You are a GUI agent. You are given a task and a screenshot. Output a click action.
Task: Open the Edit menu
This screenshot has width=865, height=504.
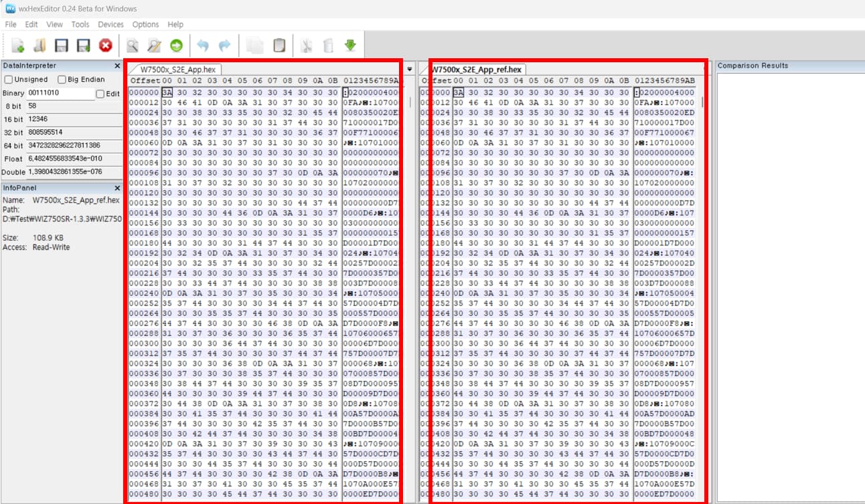click(31, 24)
